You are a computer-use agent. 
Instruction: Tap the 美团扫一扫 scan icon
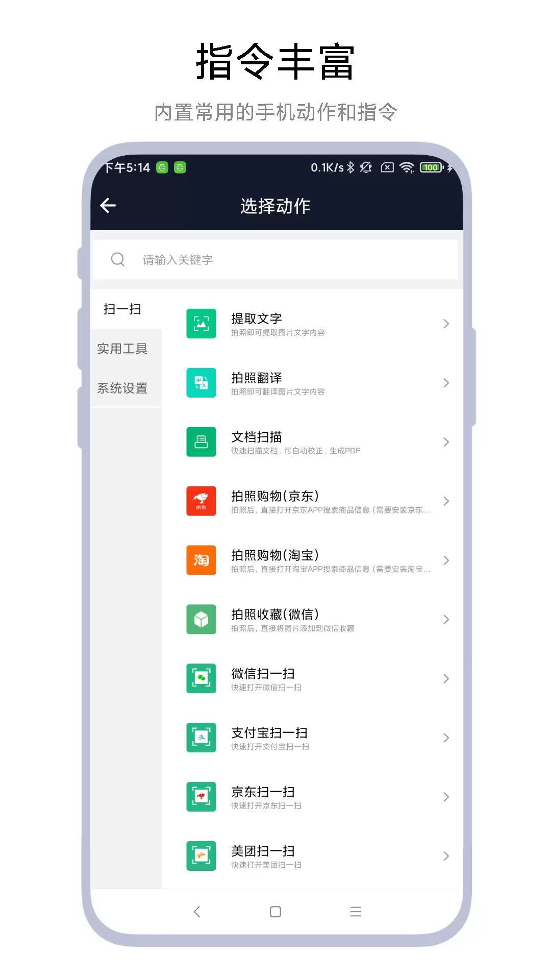coord(201,856)
